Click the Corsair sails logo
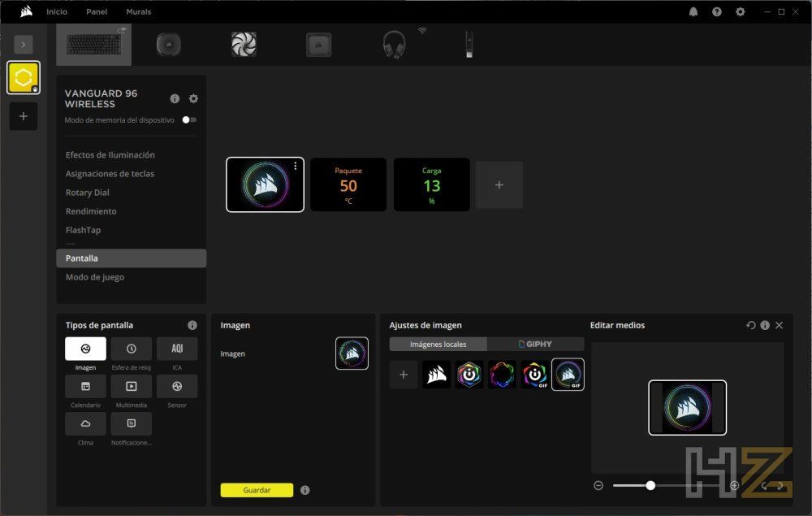812x516 pixels. (26, 11)
